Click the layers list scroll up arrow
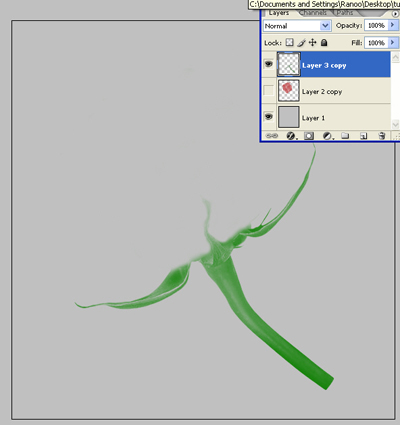This screenshot has height=425, width=400. pyautogui.click(x=395, y=57)
